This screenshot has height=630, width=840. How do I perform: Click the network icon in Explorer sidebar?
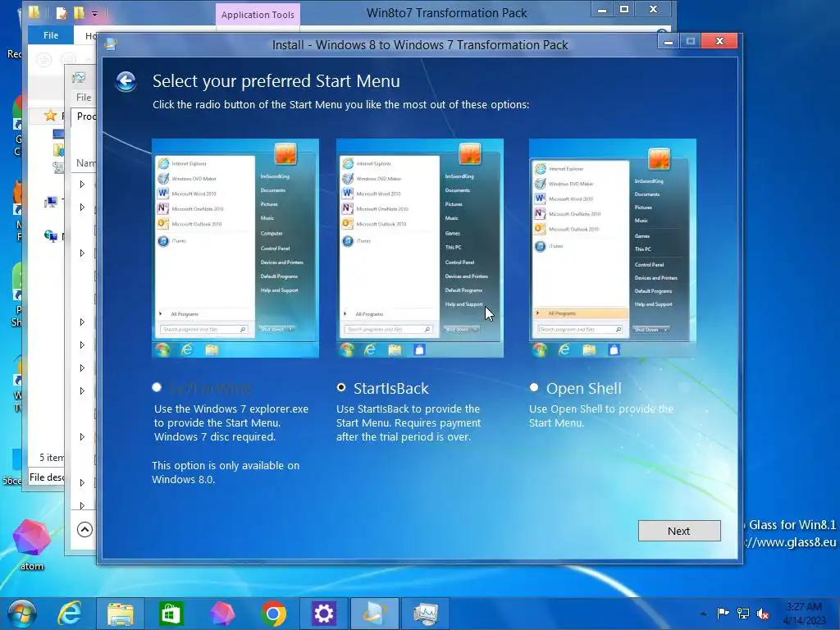coord(51,235)
